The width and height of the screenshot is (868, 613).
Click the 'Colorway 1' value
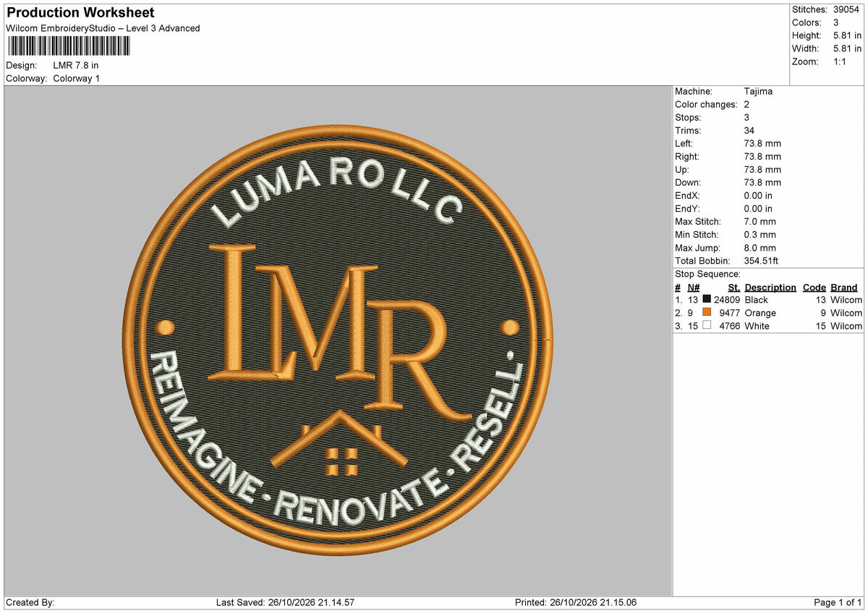[77, 79]
